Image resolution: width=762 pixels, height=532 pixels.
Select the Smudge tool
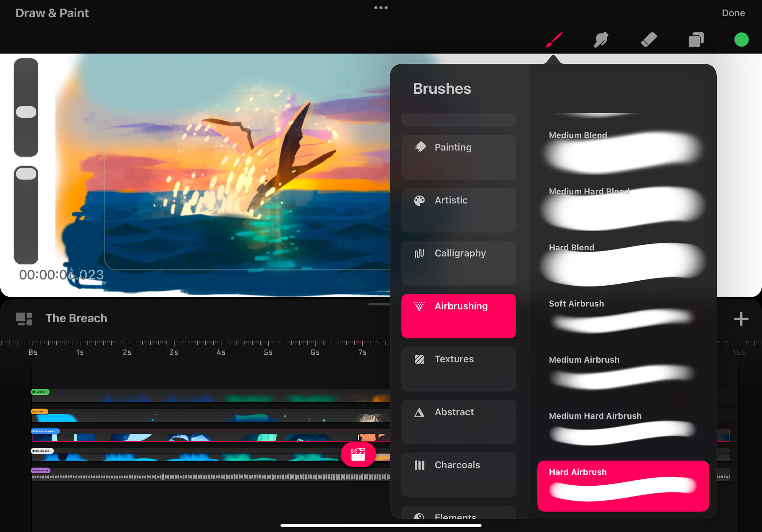coord(601,40)
